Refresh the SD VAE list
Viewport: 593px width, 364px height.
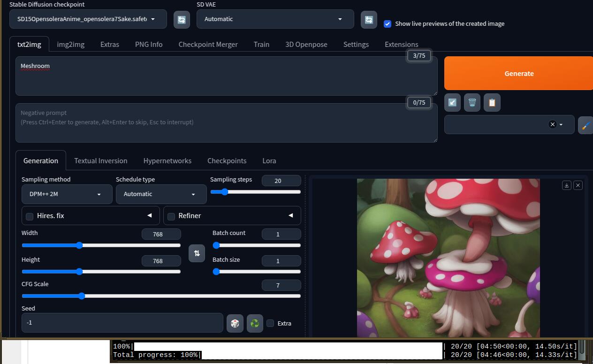(369, 20)
